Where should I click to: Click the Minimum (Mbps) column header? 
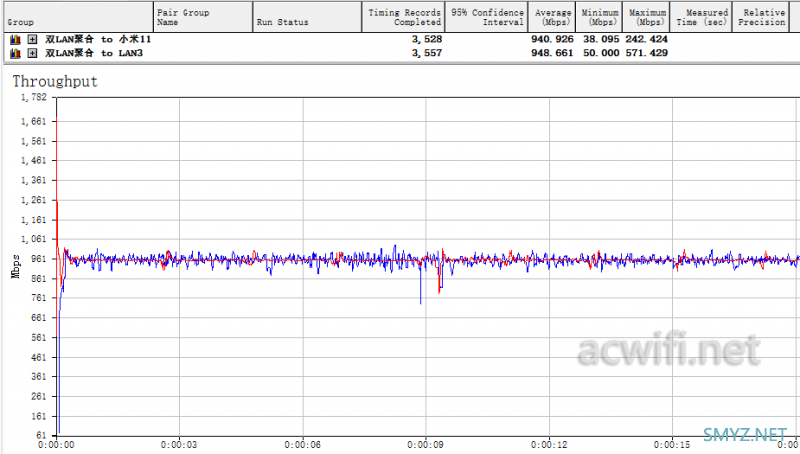(599, 17)
